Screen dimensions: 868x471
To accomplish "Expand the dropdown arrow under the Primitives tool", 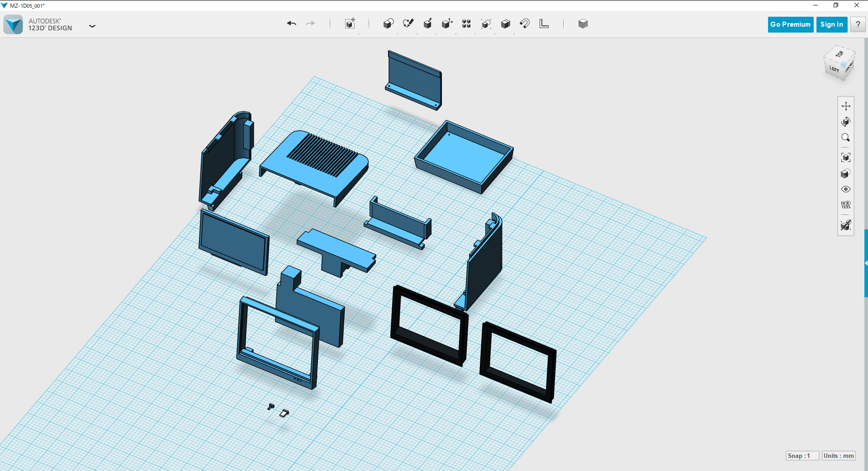I will coord(397,33).
